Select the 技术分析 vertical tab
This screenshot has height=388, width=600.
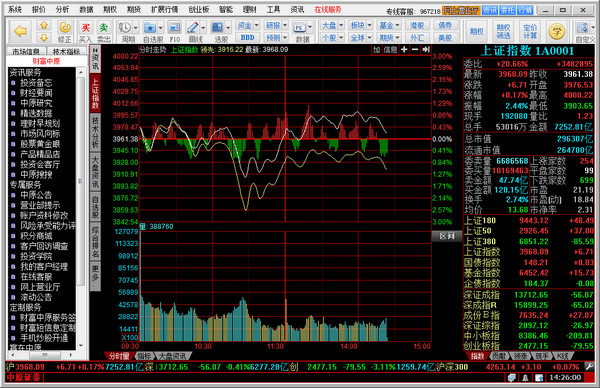click(x=95, y=132)
